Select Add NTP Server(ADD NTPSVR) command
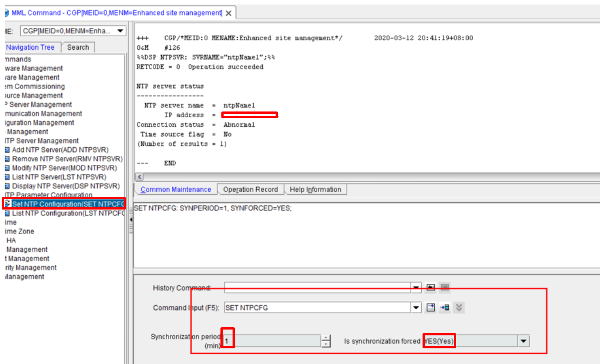The height and width of the screenshot is (364, 600). [x=60, y=150]
